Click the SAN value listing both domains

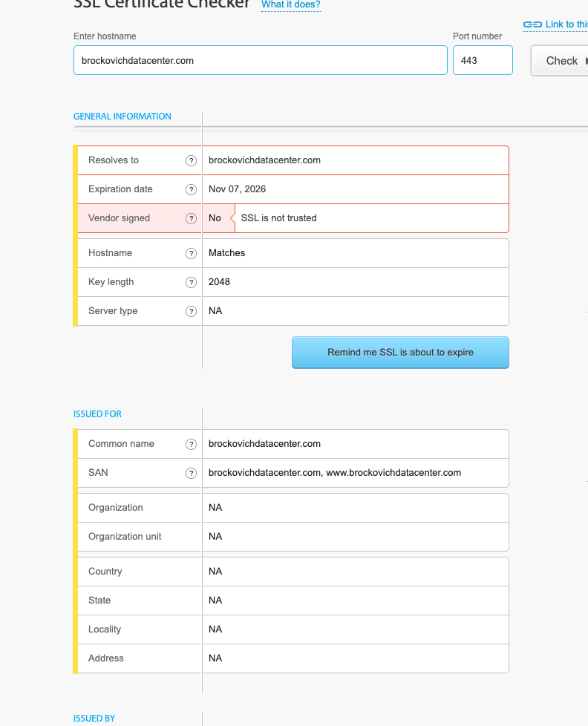(x=335, y=473)
